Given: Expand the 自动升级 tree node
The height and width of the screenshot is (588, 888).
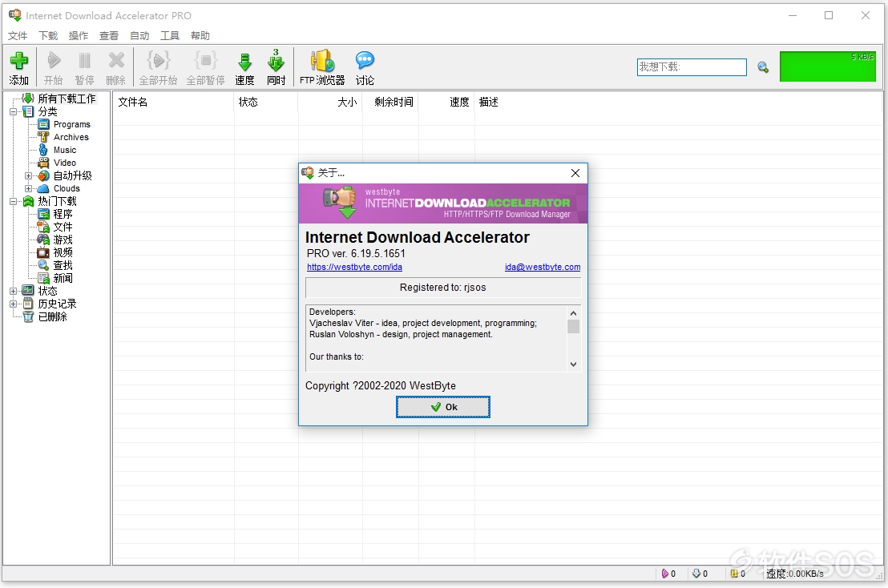Looking at the screenshot, I should [x=28, y=175].
